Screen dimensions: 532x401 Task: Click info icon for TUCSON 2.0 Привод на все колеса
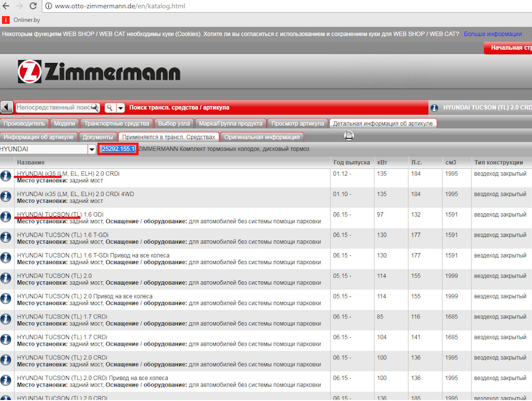point(6,299)
